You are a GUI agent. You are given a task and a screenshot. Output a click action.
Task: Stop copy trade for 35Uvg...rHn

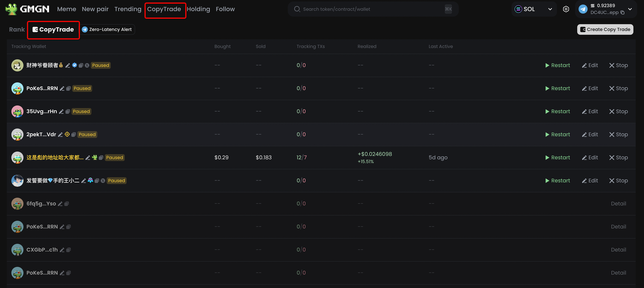tap(618, 111)
